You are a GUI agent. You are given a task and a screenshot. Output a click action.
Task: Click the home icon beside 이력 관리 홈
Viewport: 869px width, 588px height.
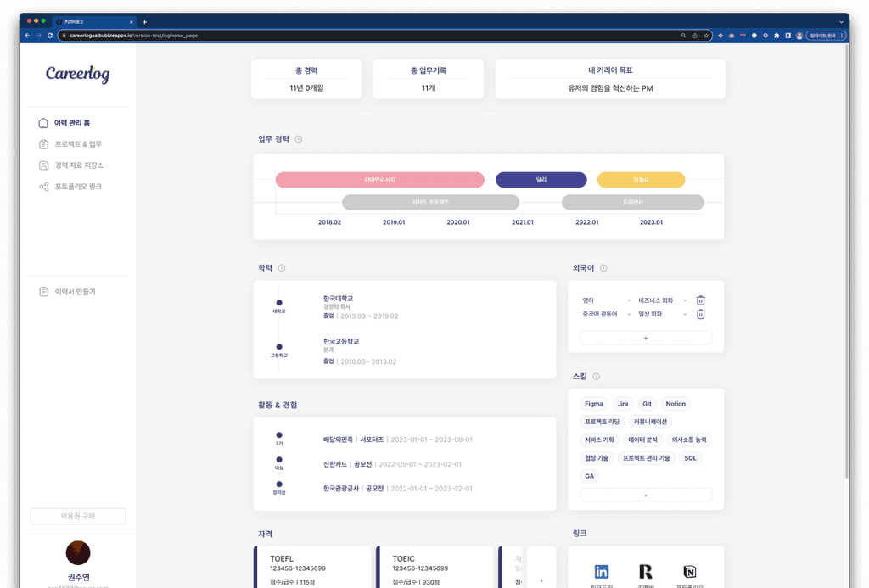pos(43,123)
